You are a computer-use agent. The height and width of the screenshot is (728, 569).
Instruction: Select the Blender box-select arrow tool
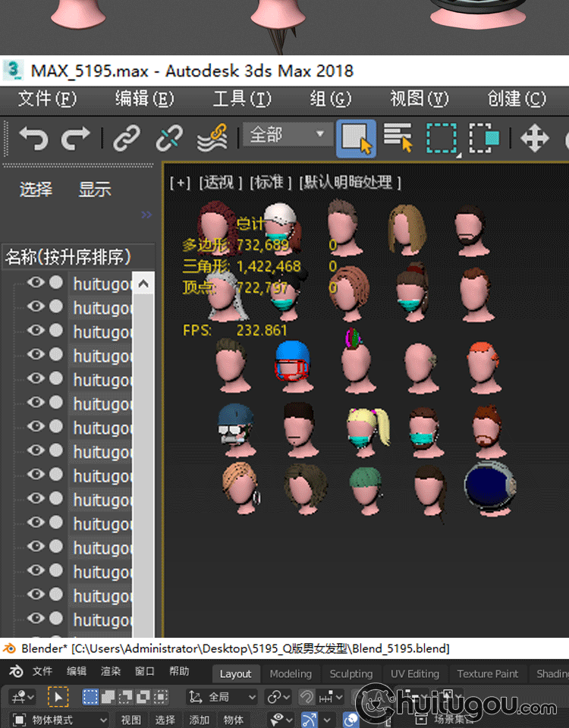58,697
